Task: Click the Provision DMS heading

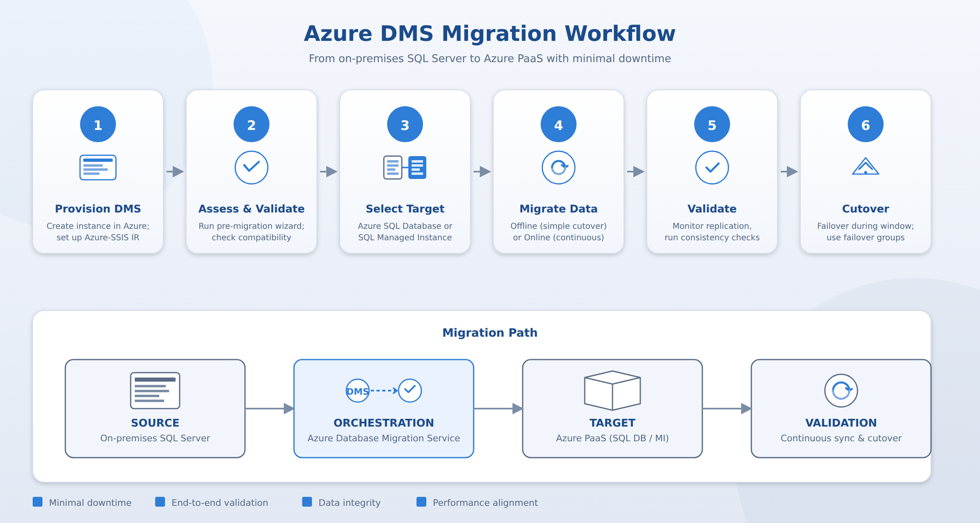Action: [98, 209]
